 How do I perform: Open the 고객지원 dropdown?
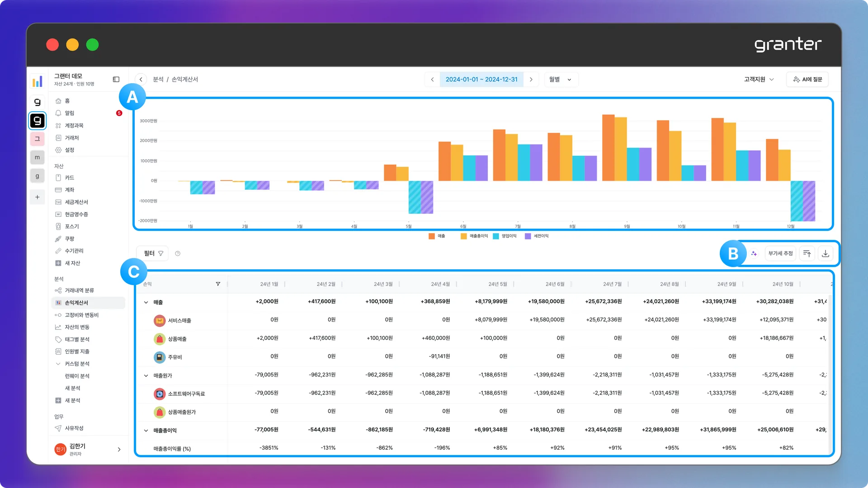point(759,80)
